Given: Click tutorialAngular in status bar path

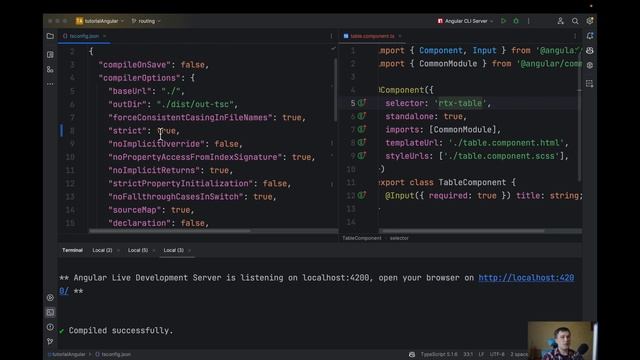Looking at the screenshot, I should coord(69,354).
